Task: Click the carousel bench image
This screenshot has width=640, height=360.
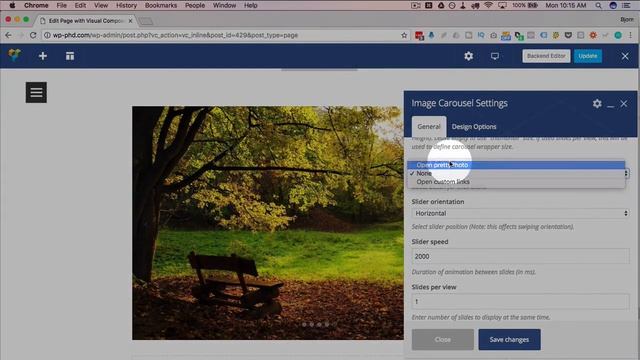Action: coord(268,223)
